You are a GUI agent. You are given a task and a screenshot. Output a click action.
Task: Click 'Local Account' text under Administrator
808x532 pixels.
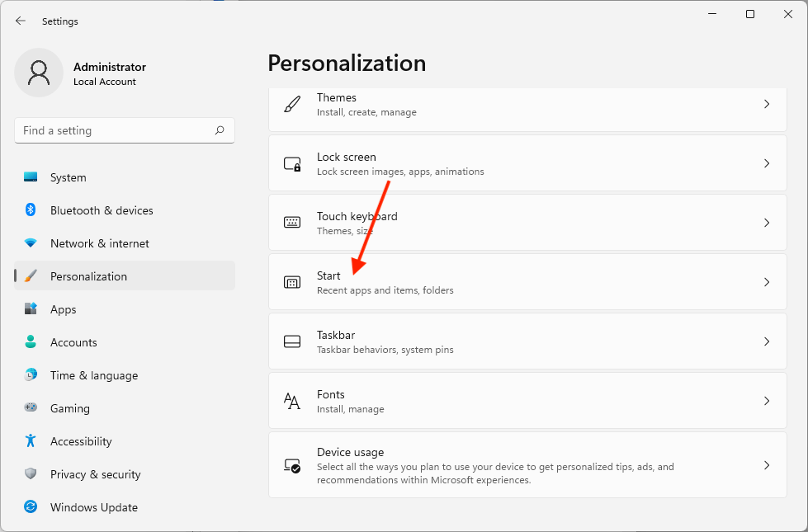click(105, 82)
